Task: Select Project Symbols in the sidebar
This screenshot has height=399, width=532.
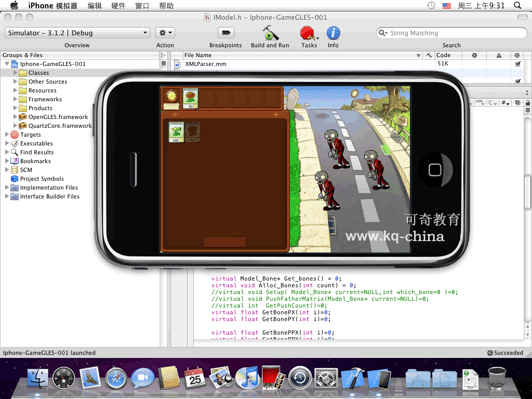Action: [42, 179]
